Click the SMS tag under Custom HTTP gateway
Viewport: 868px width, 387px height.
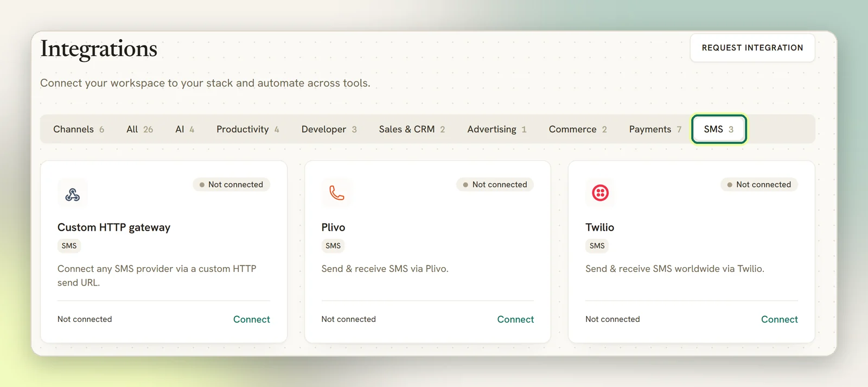pos(69,246)
